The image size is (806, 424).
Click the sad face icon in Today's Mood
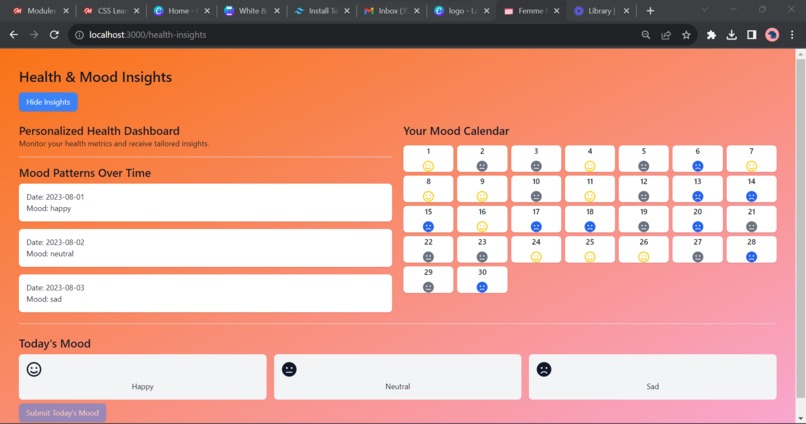click(544, 370)
